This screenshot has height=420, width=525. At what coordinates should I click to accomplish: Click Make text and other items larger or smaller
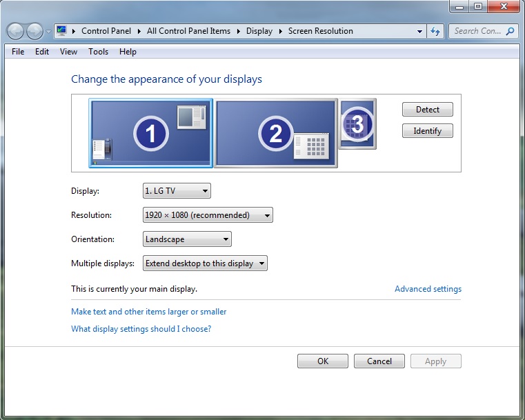tap(148, 312)
